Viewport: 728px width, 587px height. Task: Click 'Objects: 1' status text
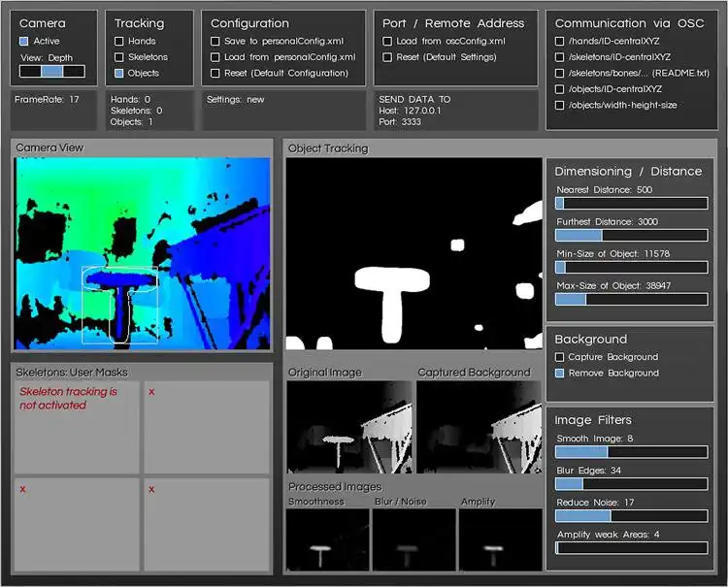131,121
